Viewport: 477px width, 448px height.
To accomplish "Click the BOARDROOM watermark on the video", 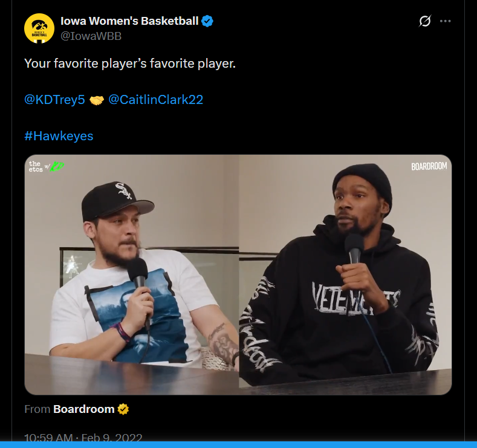I will (x=429, y=166).
